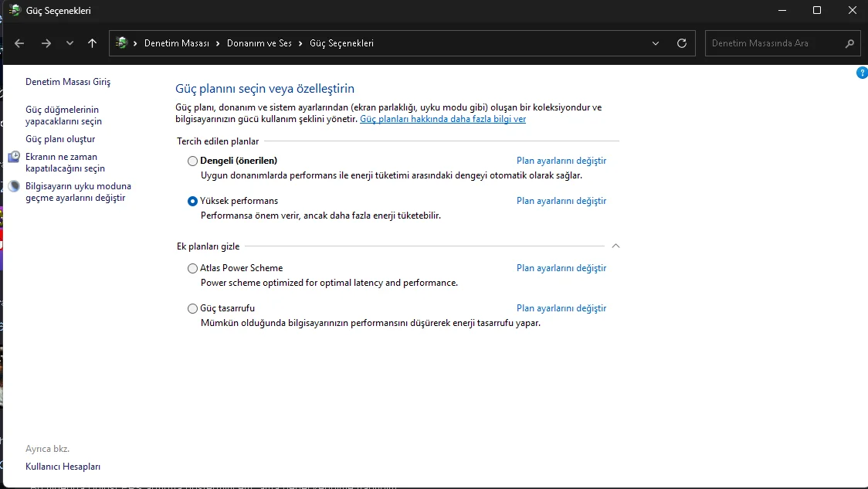The width and height of the screenshot is (868, 489).
Task: Open recent locations dropdown chevron
Action: click(x=70, y=43)
